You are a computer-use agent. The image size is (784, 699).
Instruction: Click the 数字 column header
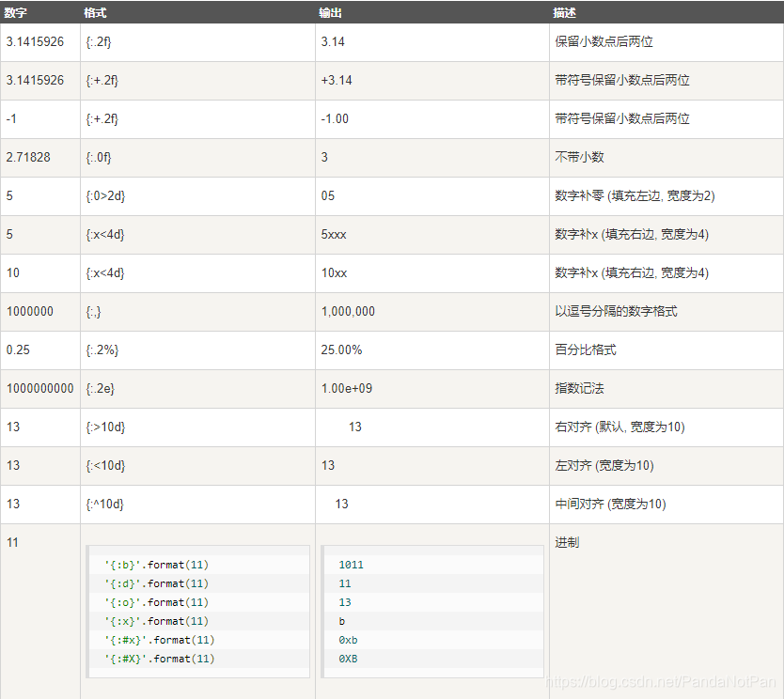coord(15,12)
